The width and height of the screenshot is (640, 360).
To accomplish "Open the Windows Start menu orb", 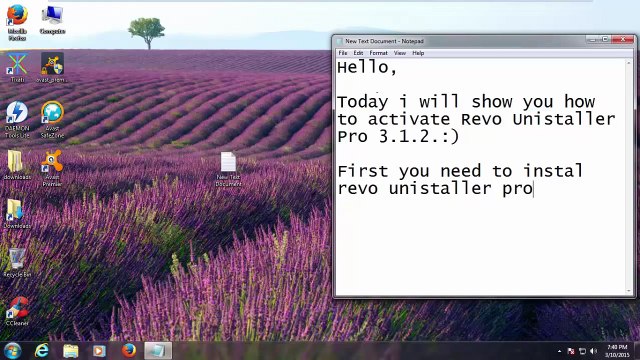I will click(x=12, y=351).
